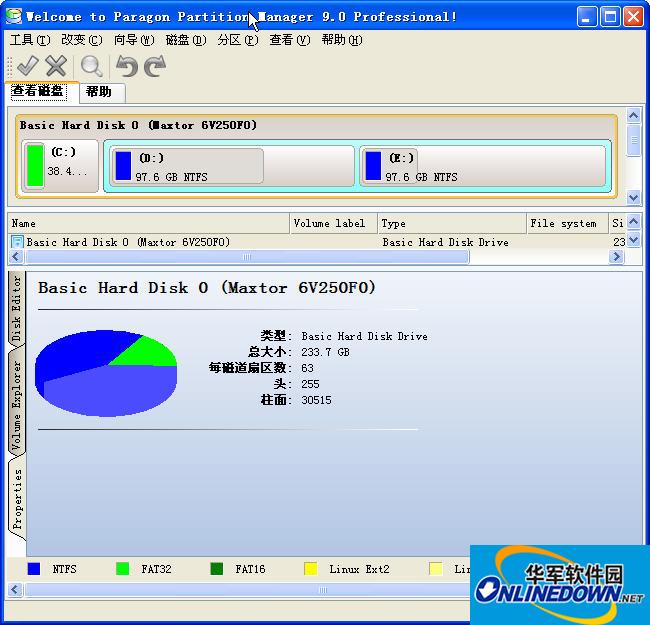Select the D: 97.6 GB NTFS partition

[x=231, y=166]
